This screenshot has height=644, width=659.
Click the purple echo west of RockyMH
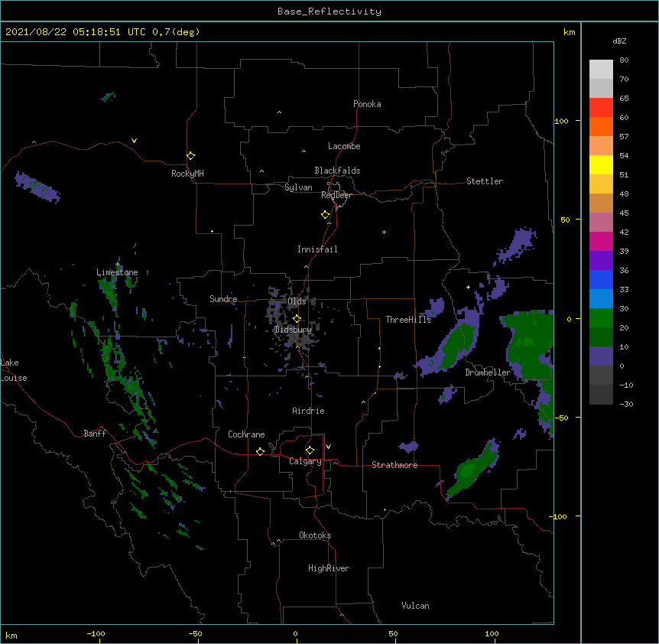click(x=37, y=187)
